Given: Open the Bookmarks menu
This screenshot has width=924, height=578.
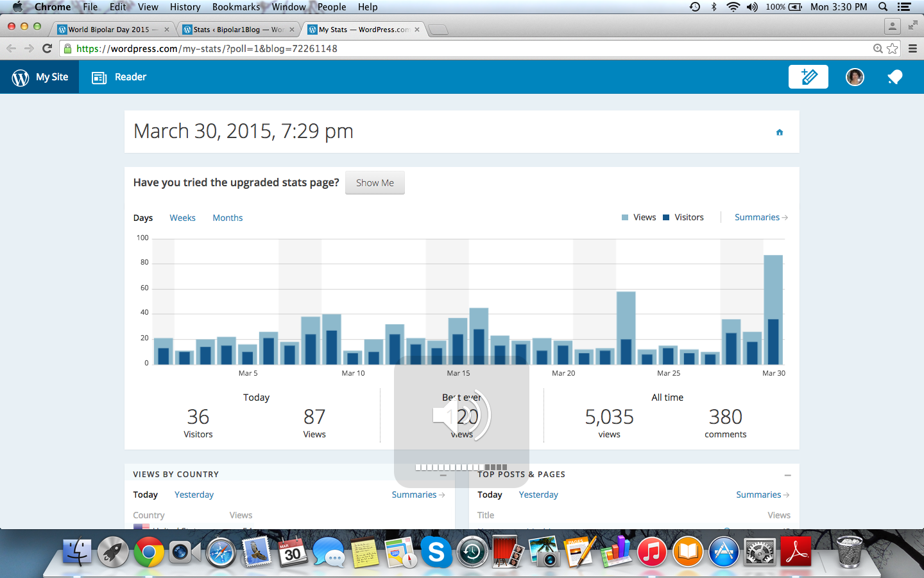Looking at the screenshot, I should pyautogui.click(x=235, y=7).
